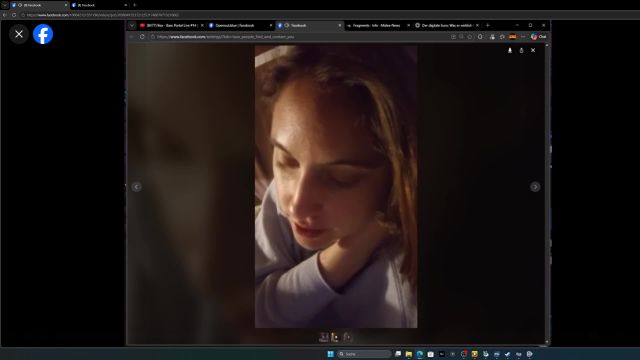640x360 pixels.
Task: Click the yellow app icon in taskbar
Action: tap(474, 354)
